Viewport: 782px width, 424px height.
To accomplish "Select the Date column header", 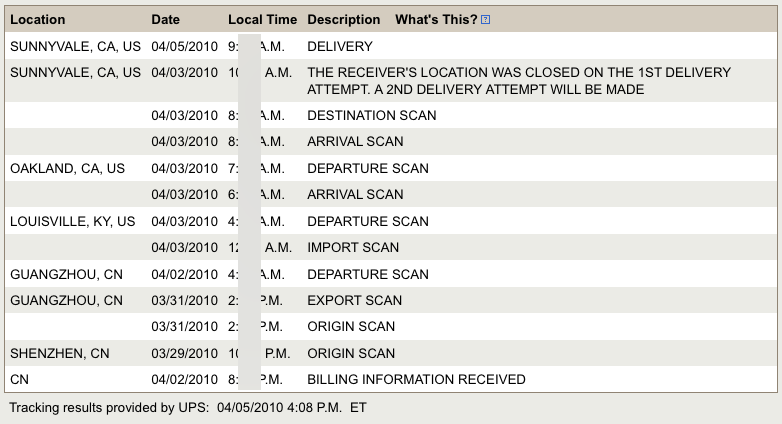I will coord(166,19).
